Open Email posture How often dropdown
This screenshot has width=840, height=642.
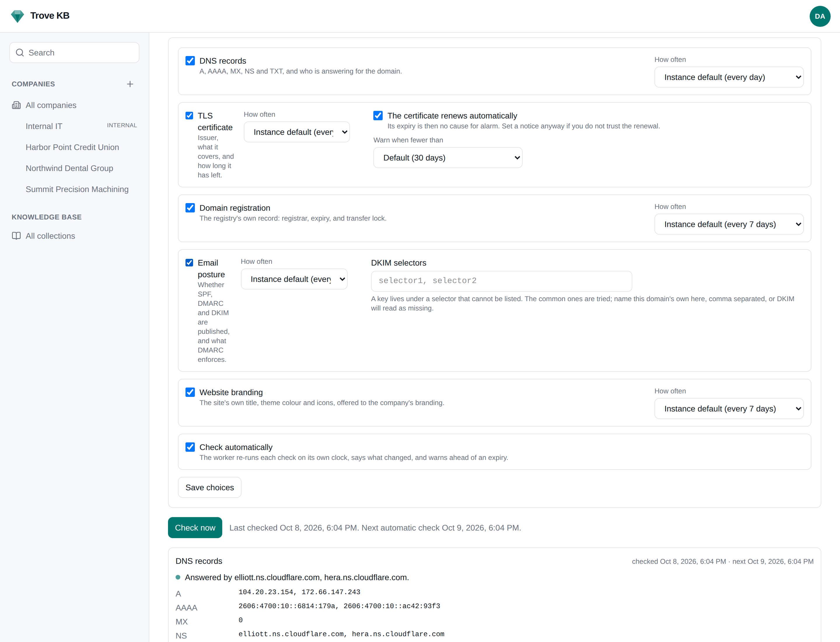[294, 279]
